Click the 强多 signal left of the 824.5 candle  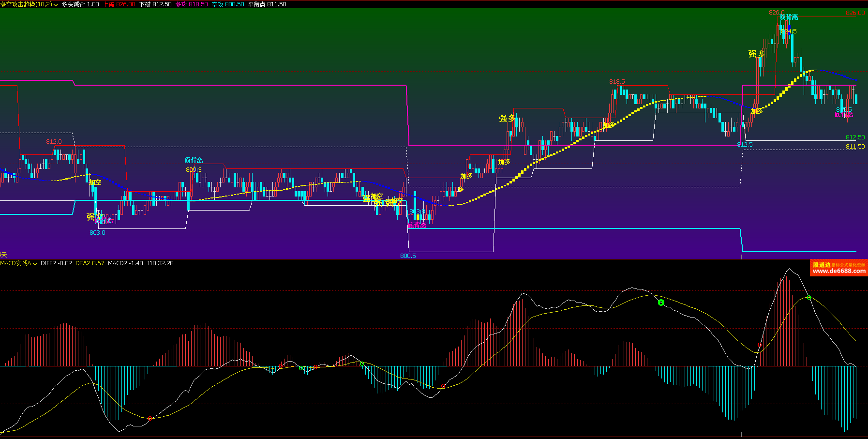coord(756,54)
